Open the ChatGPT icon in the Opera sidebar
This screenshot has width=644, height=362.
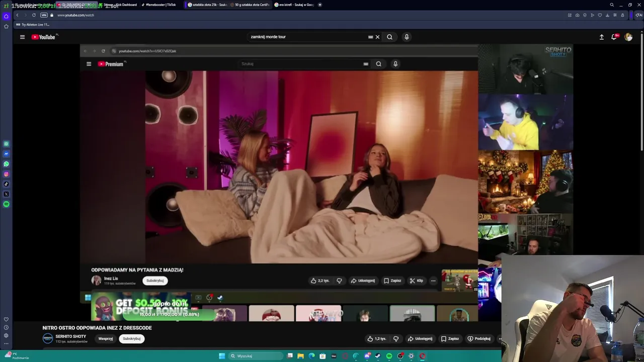click(x=6, y=144)
